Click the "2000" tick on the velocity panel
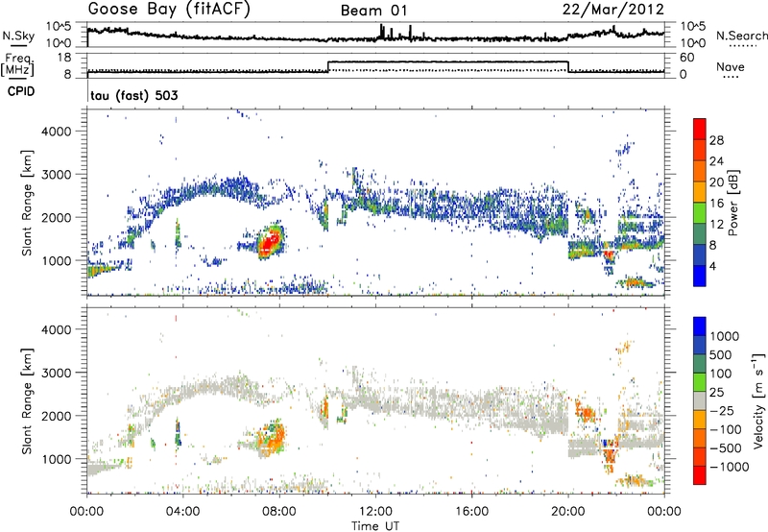 coord(57,416)
